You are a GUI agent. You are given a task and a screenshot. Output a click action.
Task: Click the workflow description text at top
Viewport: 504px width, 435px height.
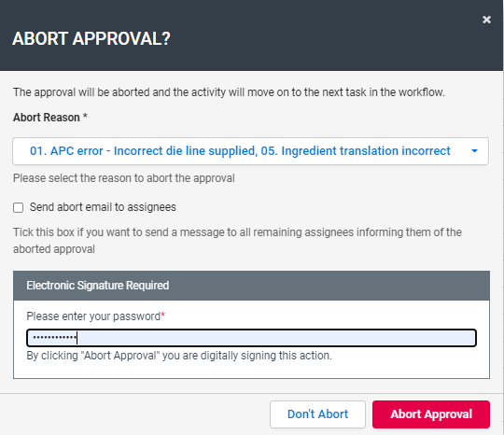click(229, 92)
